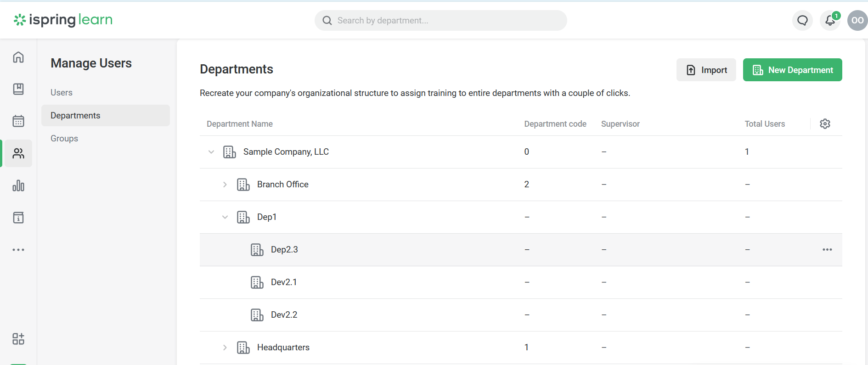Collapse the Dep1 department
Image resolution: width=868 pixels, height=365 pixels.
225,217
